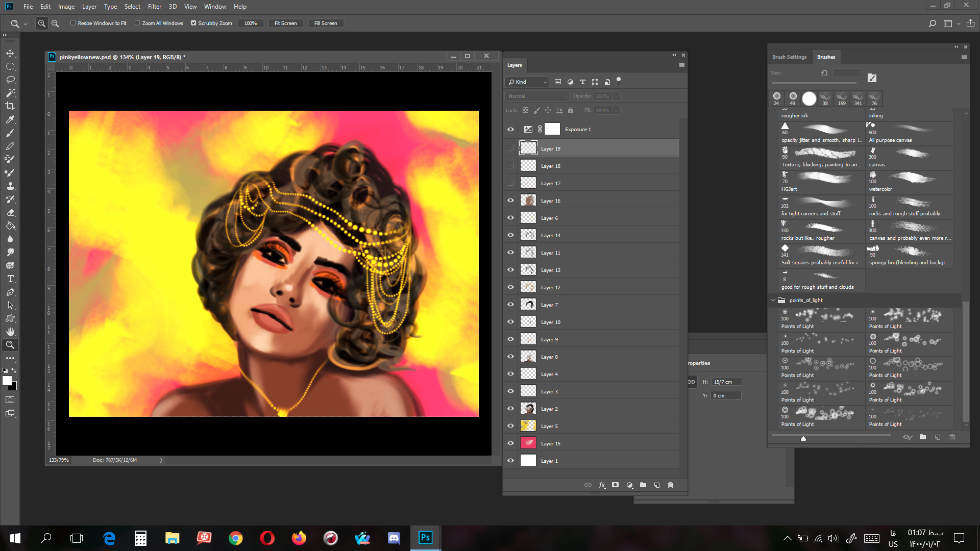Open the Normal blend mode dropdown

pos(536,96)
